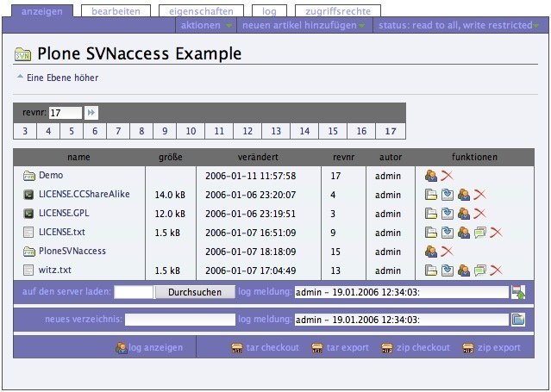Open 'neuen artikel hinzufügen' dropdown
This screenshot has width=551, height=392.
pyautogui.click(x=304, y=26)
